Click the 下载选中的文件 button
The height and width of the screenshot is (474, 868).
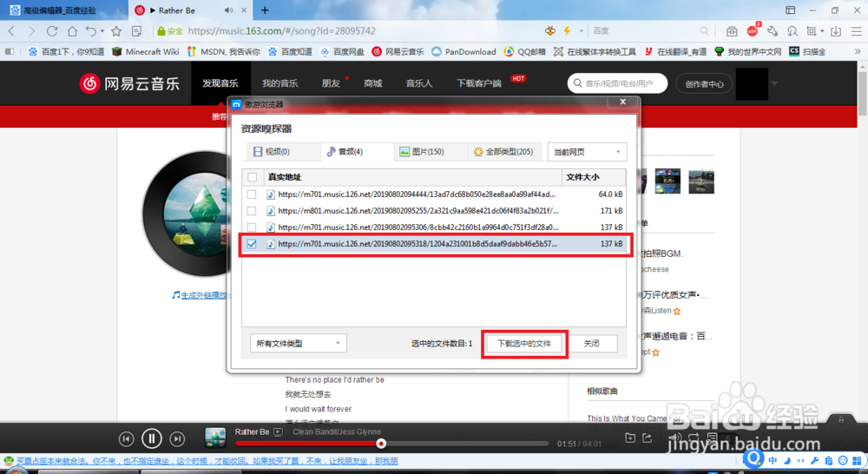coord(524,343)
